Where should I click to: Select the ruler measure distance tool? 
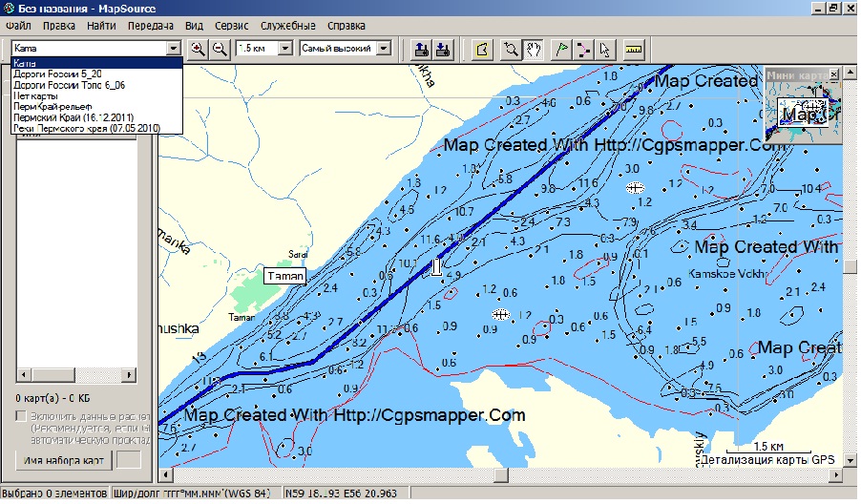pos(634,49)
